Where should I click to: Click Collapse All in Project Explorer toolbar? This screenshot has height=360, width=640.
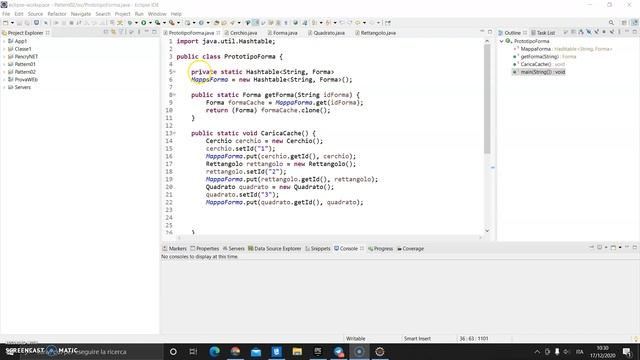point(106,32)
